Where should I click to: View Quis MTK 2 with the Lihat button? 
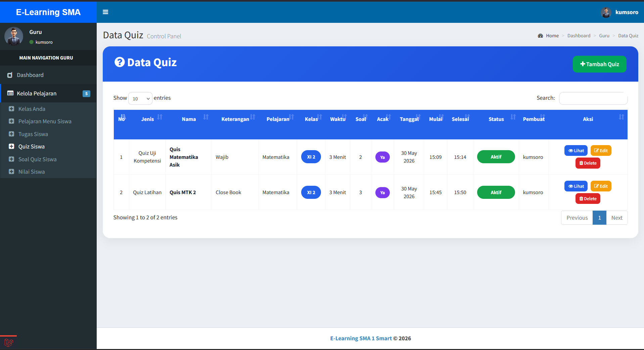[x=576, y=186]
